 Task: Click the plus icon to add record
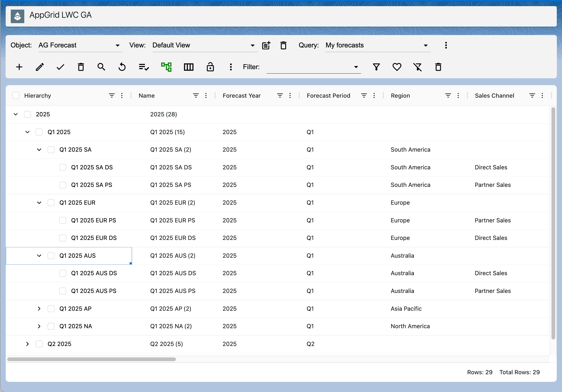pyautogui.click(x=19, y=67)
